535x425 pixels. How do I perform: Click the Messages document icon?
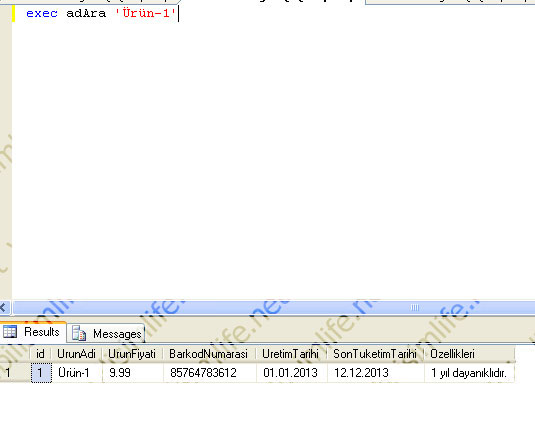[x=79, y=333]
